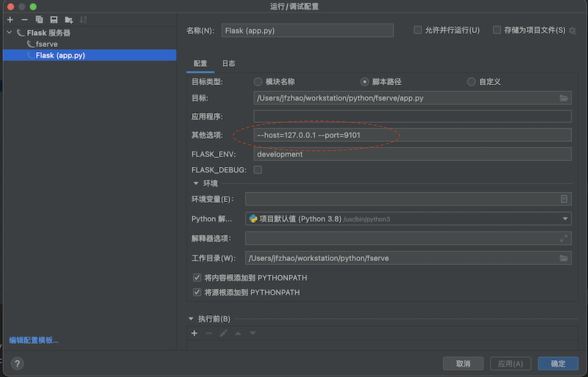Browse for the target script path folder icon
588x377 pixels.
pyautogui.click(x=564, y=98)
